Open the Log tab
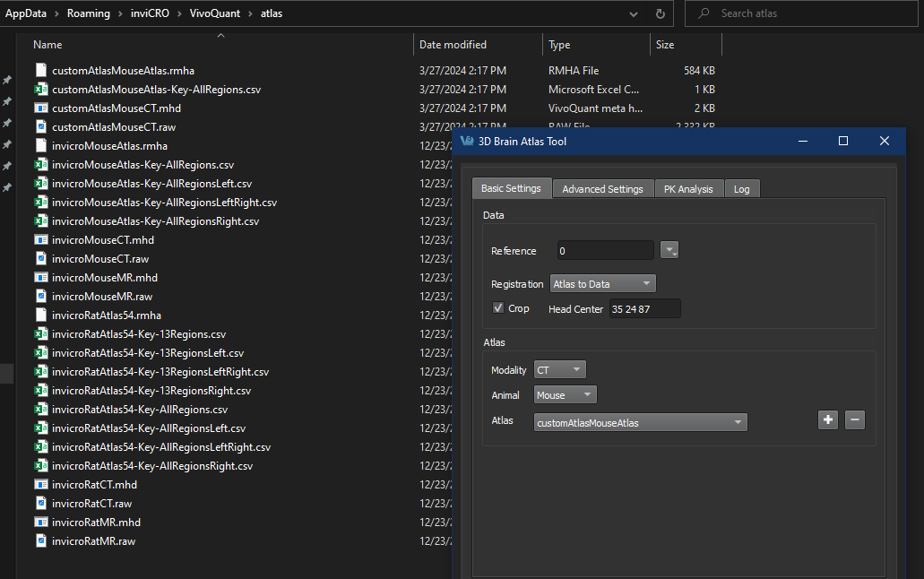The width and height of the screenshot is (924, 579). tap(742, 188)
